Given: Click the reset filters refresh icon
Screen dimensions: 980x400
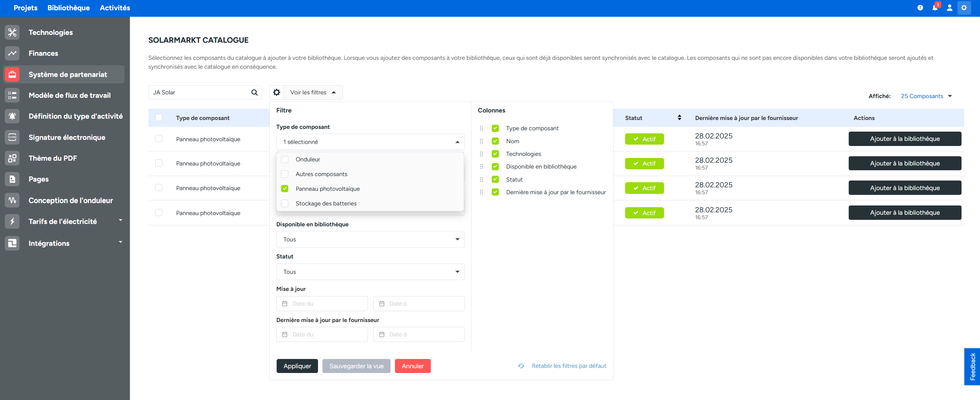Looking at the screenshot, I should point(521,366).
